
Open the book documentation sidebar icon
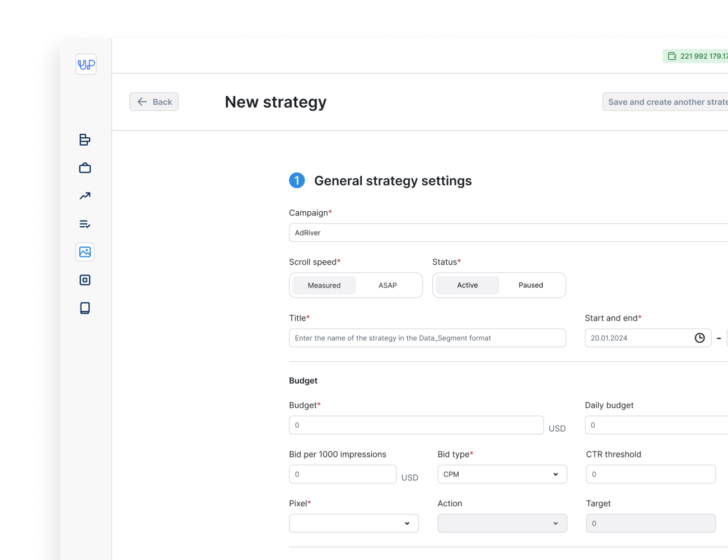click(85, 308)
